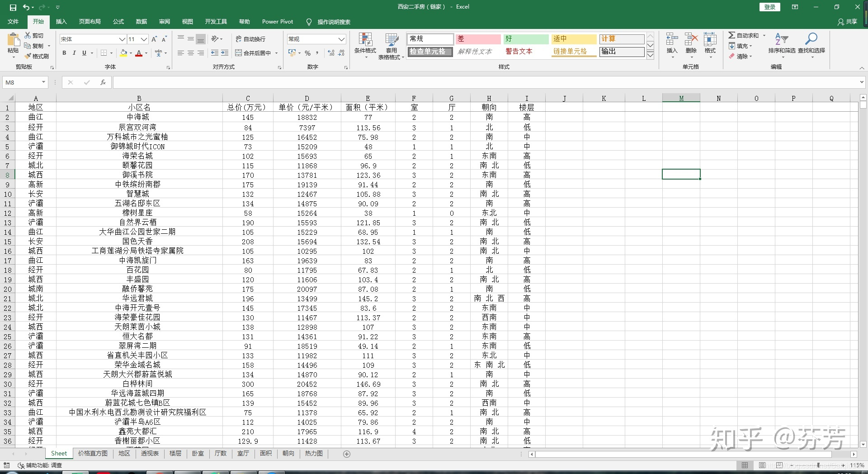Click the accounting currency format icon

point(292,53)
